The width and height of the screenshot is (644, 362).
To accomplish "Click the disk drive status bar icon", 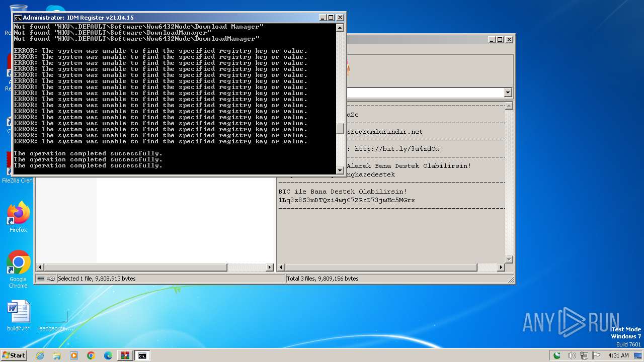I will coord(41,279).
